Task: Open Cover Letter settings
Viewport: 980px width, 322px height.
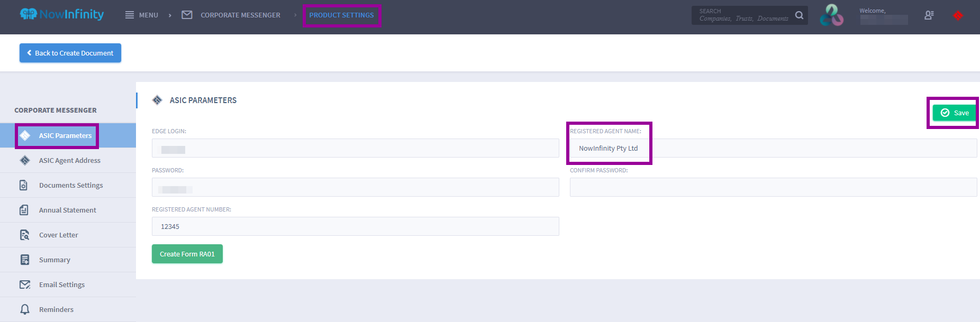Action: [68, 235]
